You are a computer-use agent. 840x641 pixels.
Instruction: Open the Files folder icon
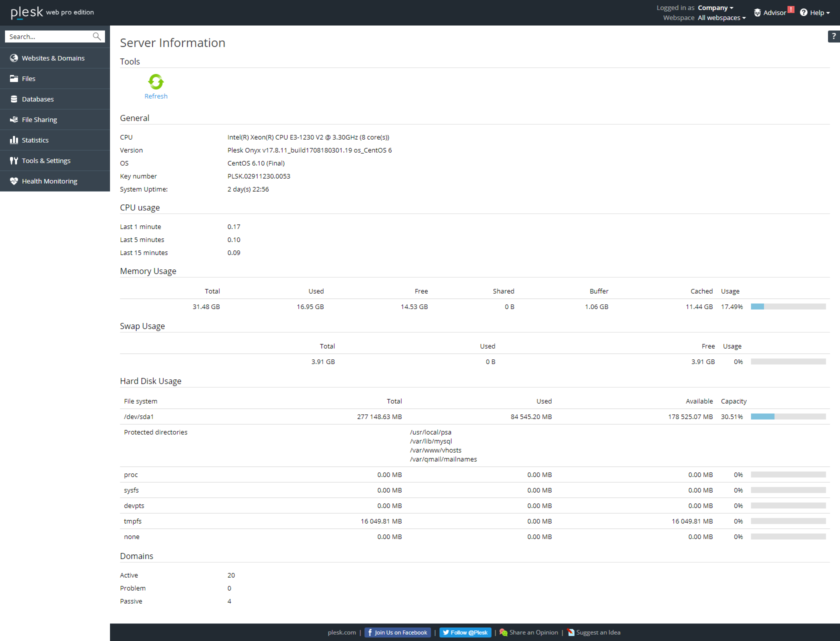pyautogui.click(x=14, y=78)
